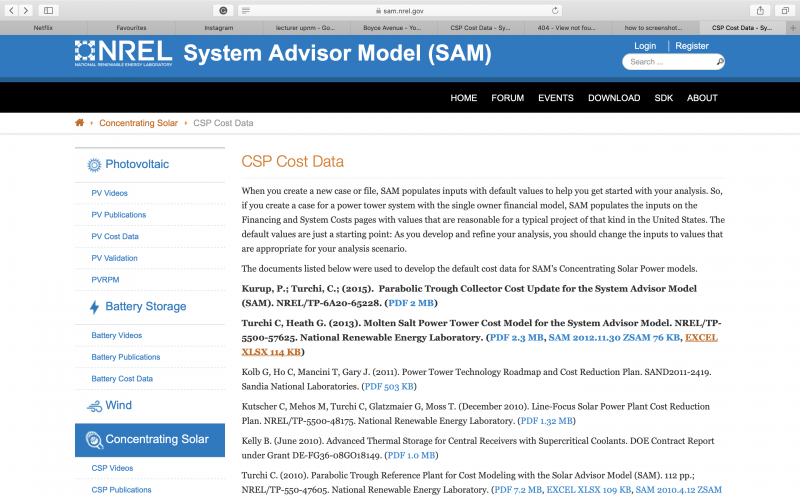Click the Concentrating Solar breadcrumb link
Viewport: 800px width, 500px height.
click(x=138, y=123)
